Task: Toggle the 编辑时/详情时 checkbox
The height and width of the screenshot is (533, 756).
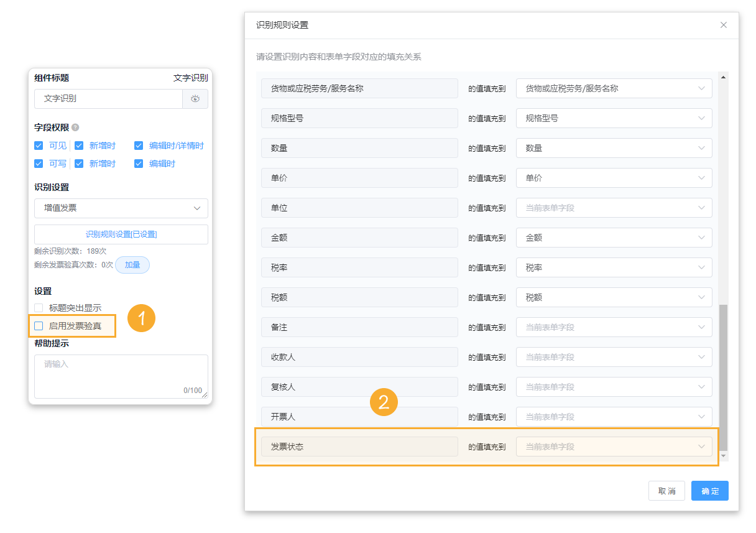Action: 139,146
